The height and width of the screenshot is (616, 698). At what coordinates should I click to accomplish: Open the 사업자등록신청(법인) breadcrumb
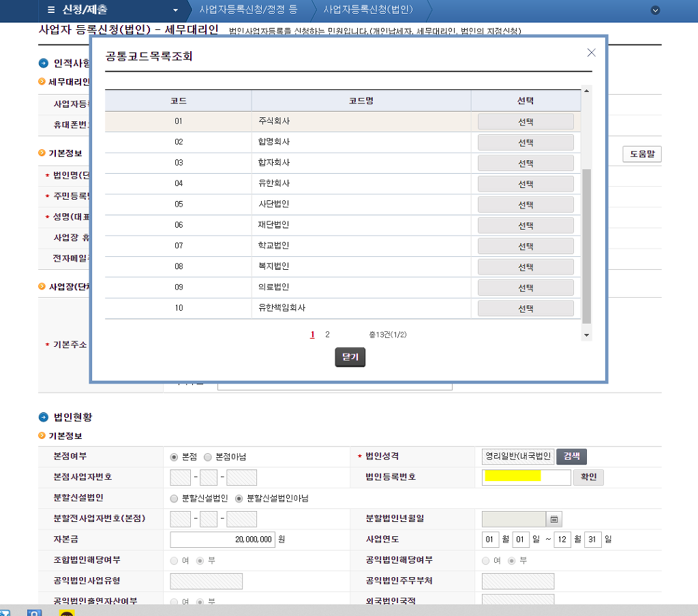(367, 10)
